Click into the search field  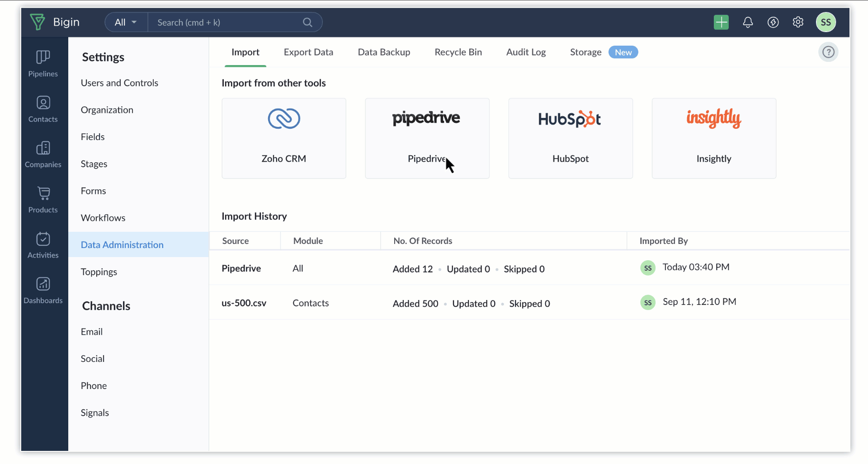tap(226, 22)
